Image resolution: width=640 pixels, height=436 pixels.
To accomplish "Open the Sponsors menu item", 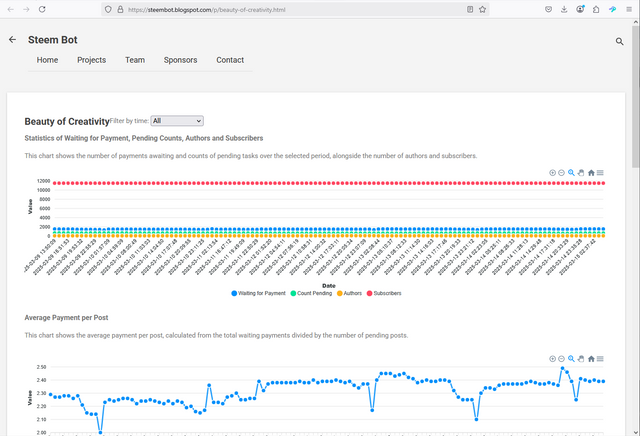I will [x=180, y=60].
